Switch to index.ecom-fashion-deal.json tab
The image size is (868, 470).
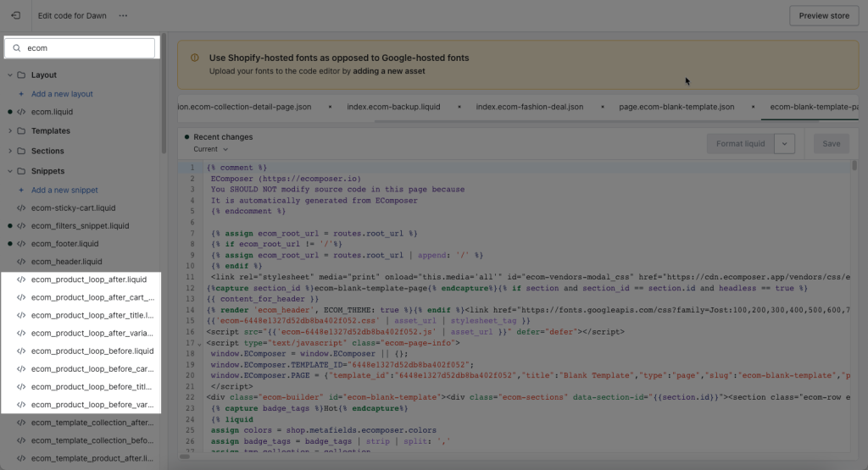[530, 107]
